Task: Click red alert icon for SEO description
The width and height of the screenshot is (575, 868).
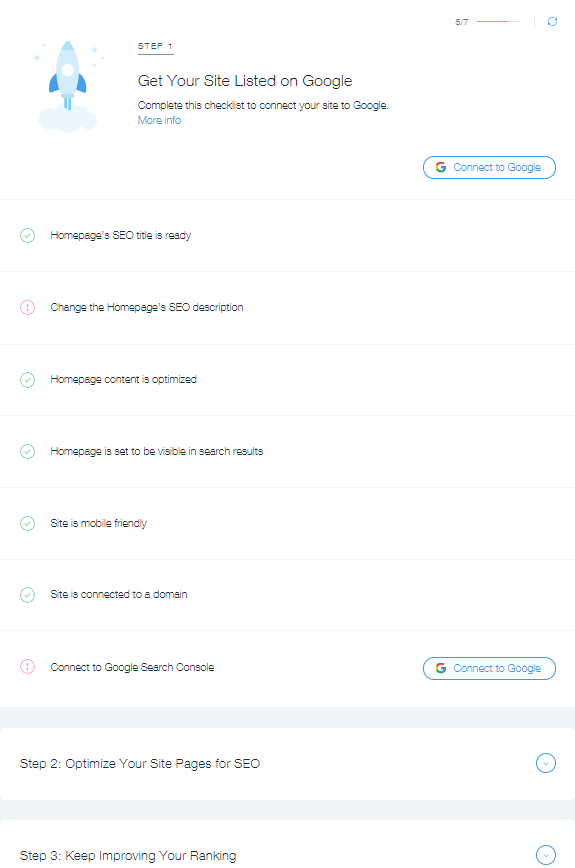Action: pos(28,307)
